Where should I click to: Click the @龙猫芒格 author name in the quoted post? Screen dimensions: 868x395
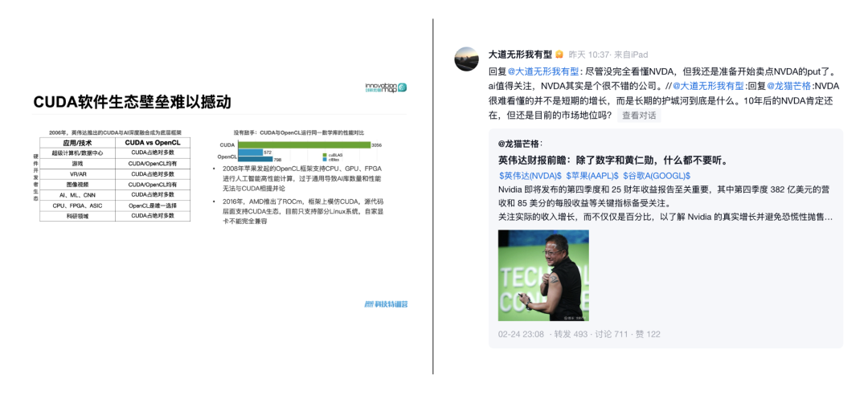click(x=518, y=143)
